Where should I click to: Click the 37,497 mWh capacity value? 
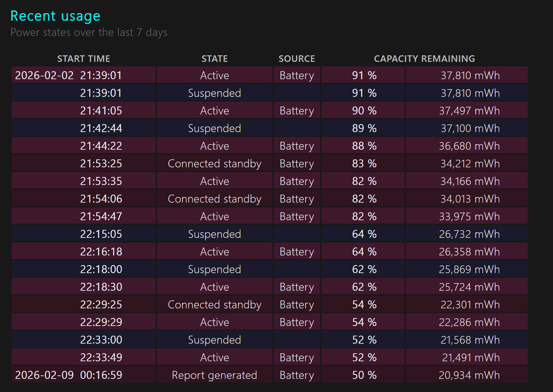[x=469, y=111]
